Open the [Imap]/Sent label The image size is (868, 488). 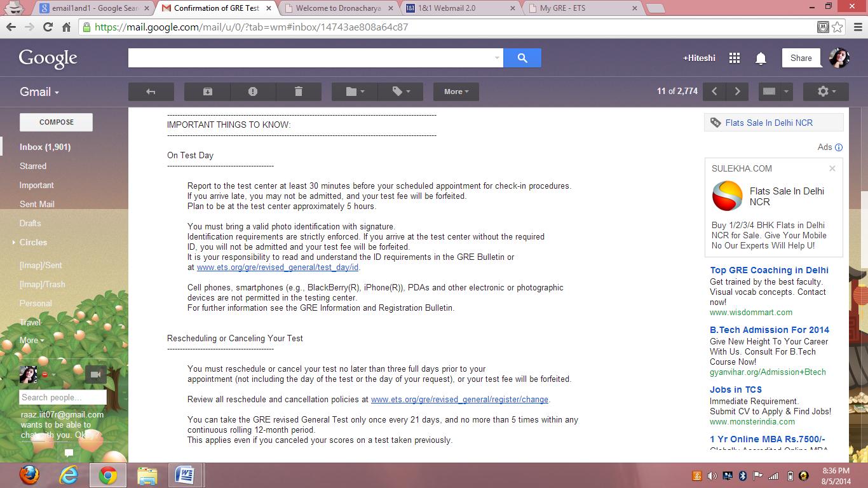(x=41, y=265)
